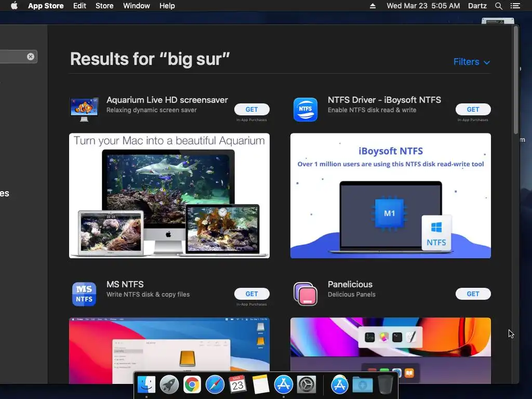Viewport: 532px width, 399px height.
Task: Click 'Write NTFS disk & copy files' subtitle
Action: click(148, 295)
